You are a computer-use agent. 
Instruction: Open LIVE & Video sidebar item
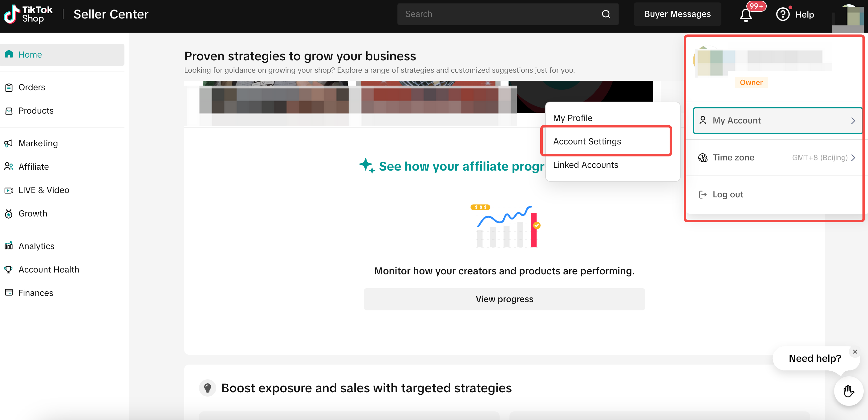click(43, 190)
